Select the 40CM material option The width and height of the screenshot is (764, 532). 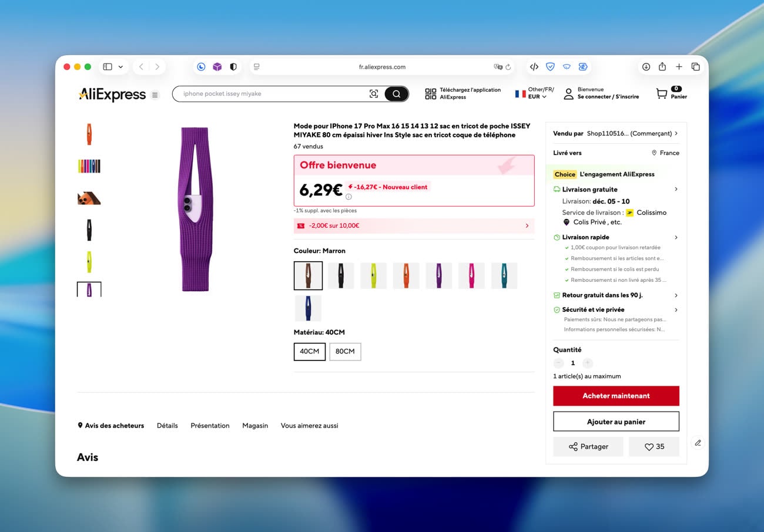310,352
